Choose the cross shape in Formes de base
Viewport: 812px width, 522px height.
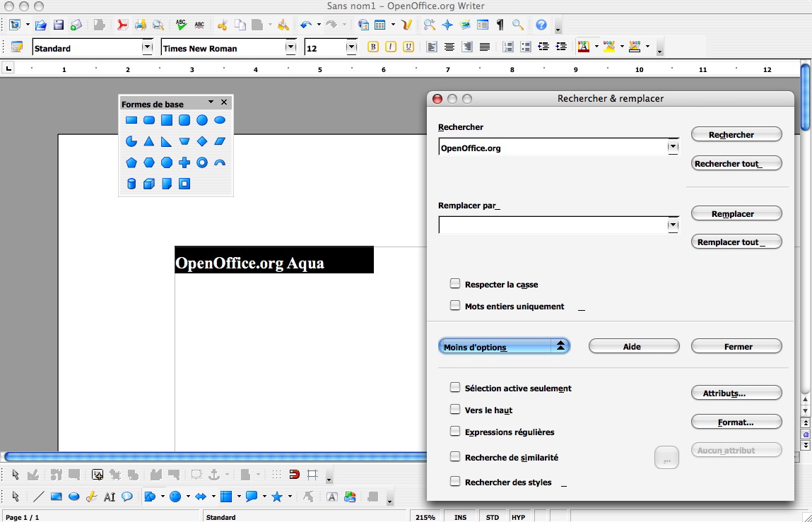[184, 162]
